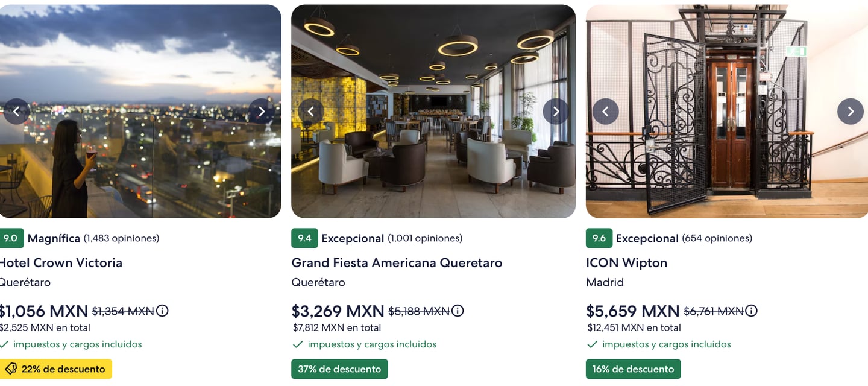Show next photo of Hotel Crown Victoria
This screenshot has height=386, width=868.
(261, 112)
